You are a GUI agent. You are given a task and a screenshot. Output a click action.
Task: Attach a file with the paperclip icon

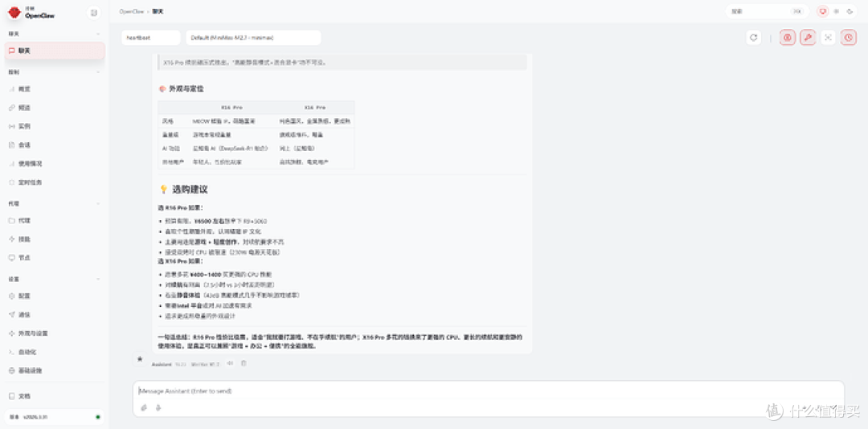pos(144,408)
